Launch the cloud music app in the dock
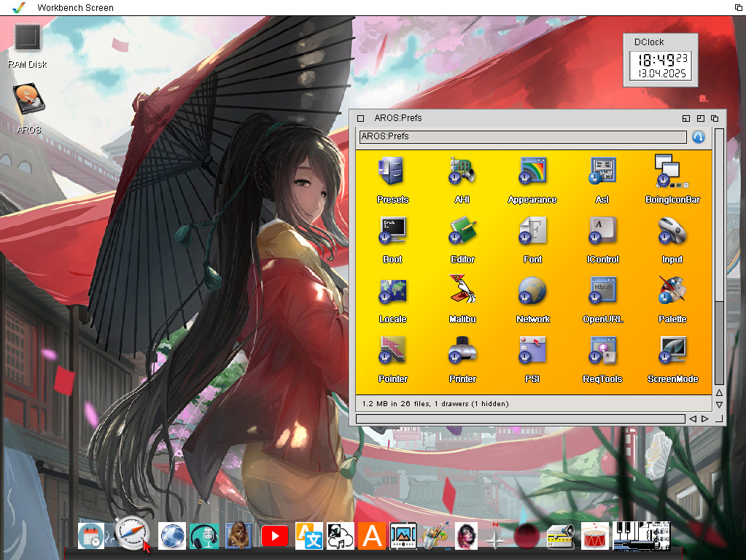 click(340, 536)
